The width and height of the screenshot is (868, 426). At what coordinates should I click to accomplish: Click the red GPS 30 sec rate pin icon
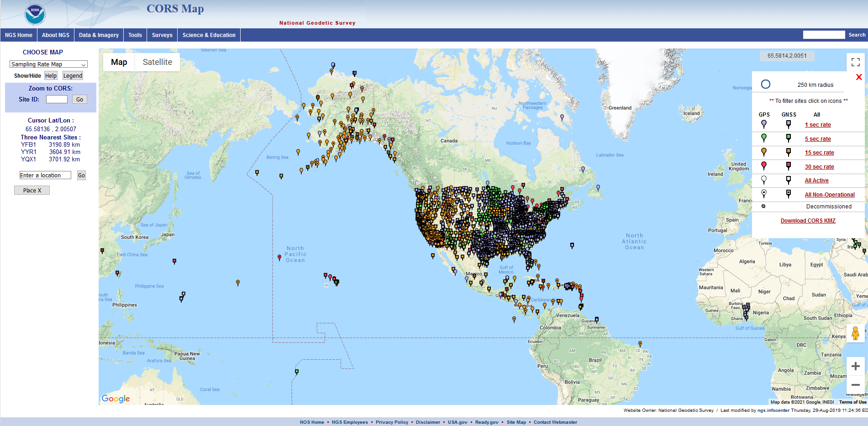coord(764,165)
